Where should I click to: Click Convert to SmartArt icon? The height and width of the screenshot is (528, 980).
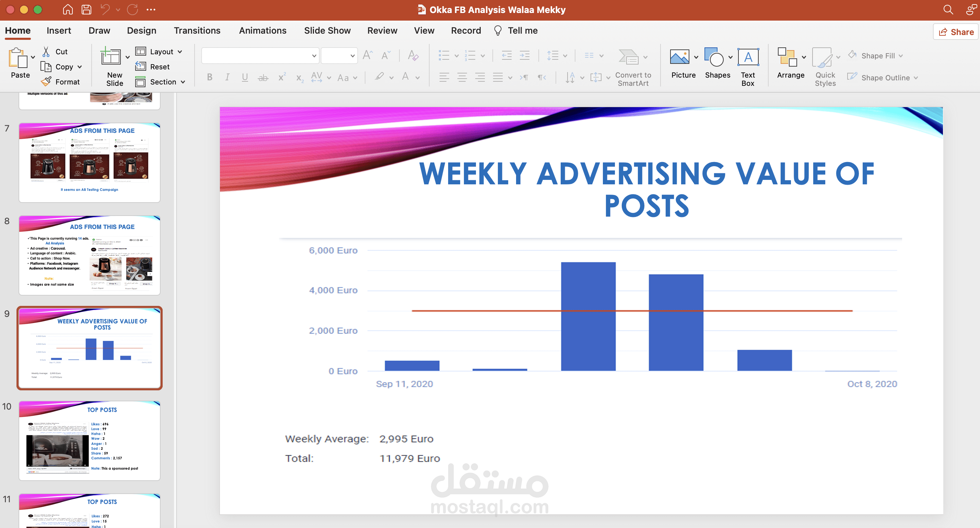coord(628,57)
